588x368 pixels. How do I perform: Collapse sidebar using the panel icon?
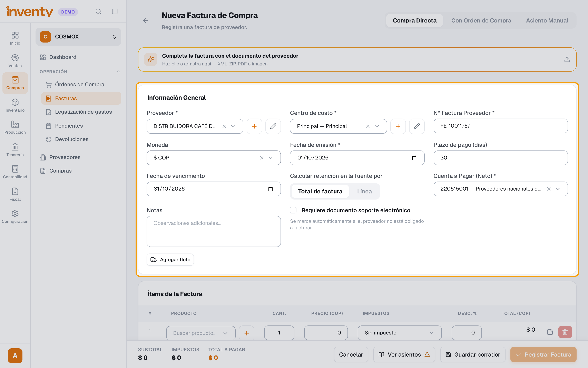pos(115,11)
